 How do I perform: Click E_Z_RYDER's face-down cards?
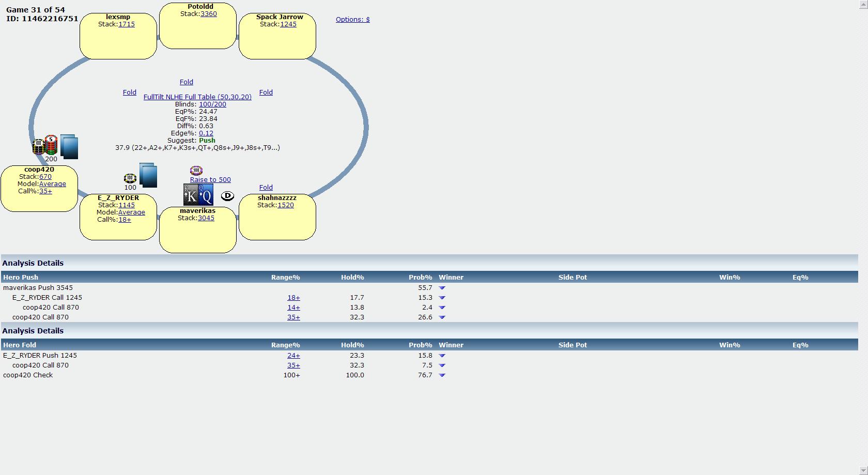click(x=148, y=175)
